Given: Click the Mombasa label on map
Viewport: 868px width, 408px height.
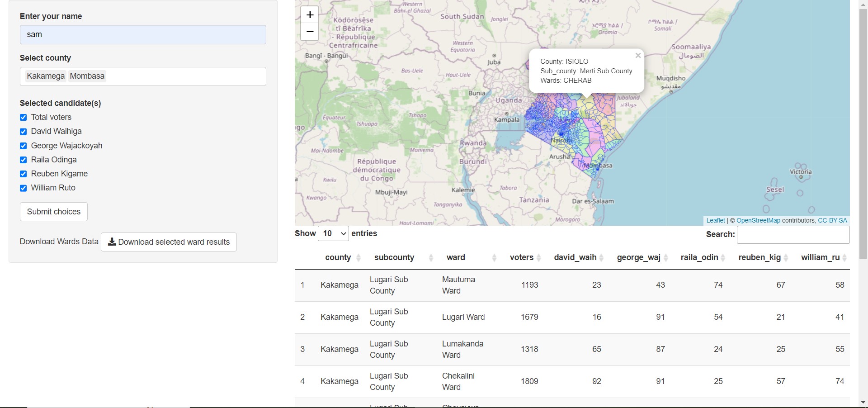Looking at the screenshot, I should tap(598, 166).
